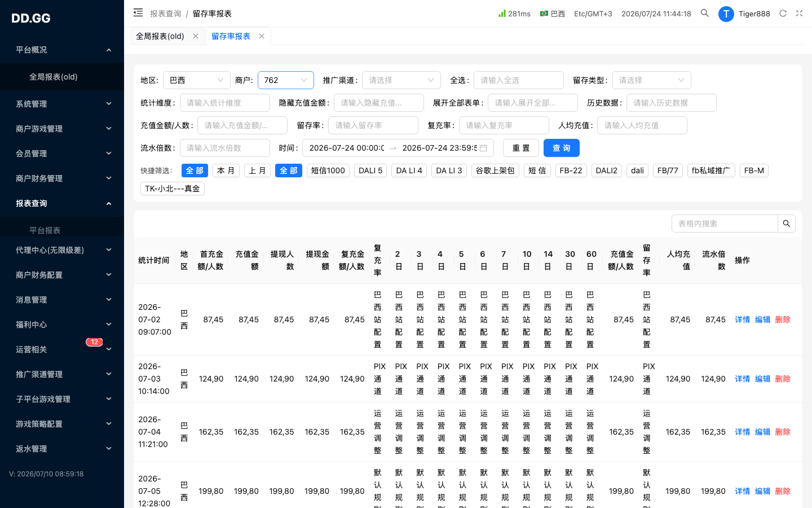Click the start time 2026-07-24 00:00 field
Screen dimensions: 812x508
coord(346,148)
